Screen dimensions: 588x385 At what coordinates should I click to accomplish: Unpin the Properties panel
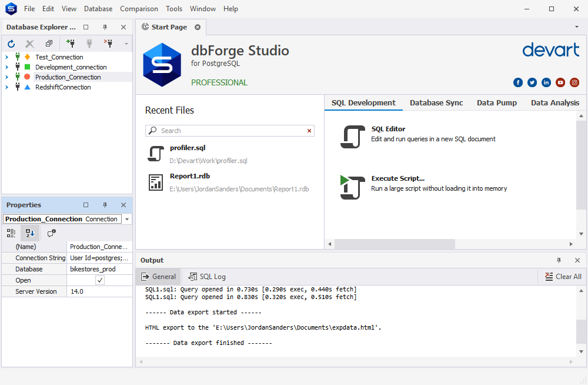pyautogui.click(x=105, y=204)
